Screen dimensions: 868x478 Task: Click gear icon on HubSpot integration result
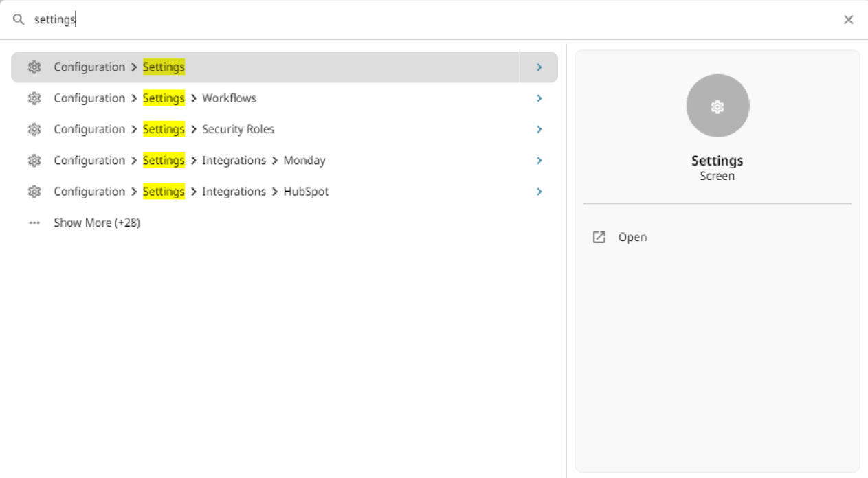point(34,192)
